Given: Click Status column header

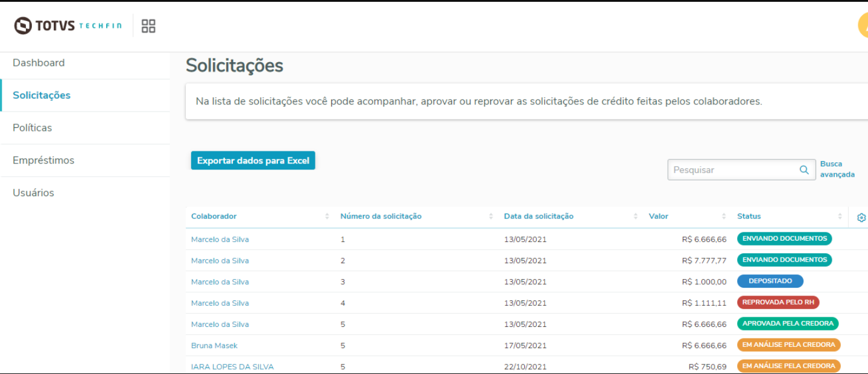Looking at the screenshot, I should coord(749,217).
